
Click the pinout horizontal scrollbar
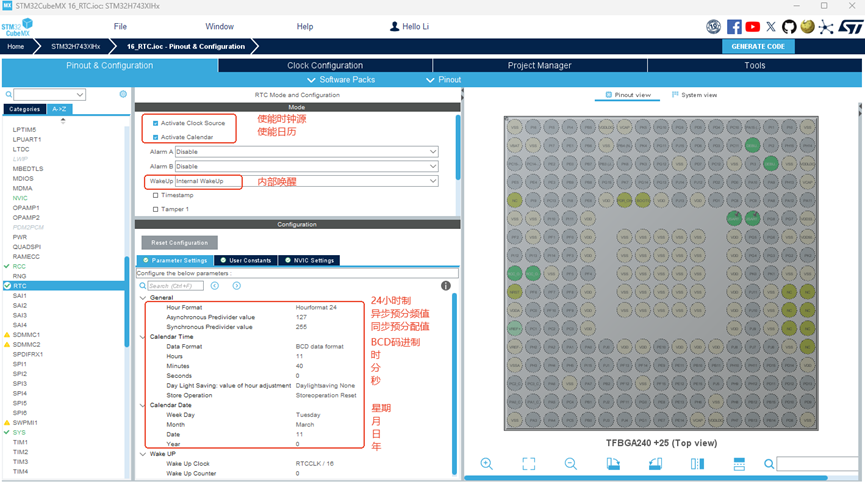pos(645,478)
